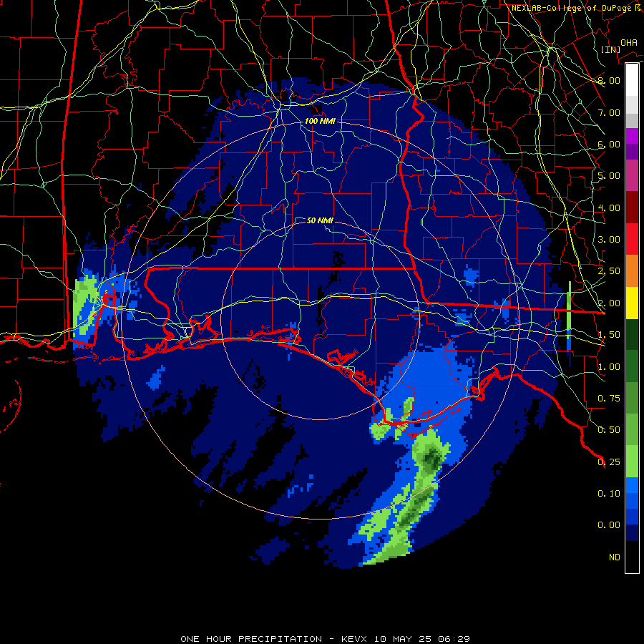Pick the black ND swatch at scale bottom
The width and height of the screenshot is (644, 644).
click(632, 557)
